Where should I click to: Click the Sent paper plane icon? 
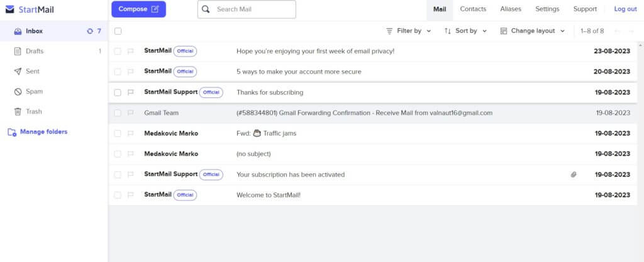click(x=18, y=72)
